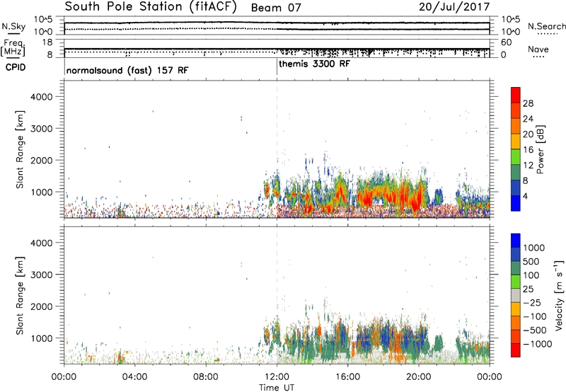This screenshot has width=566, height=392.
Task: Click the '-25' velocity colorbar tick label
Action: [x=532, y=303]
